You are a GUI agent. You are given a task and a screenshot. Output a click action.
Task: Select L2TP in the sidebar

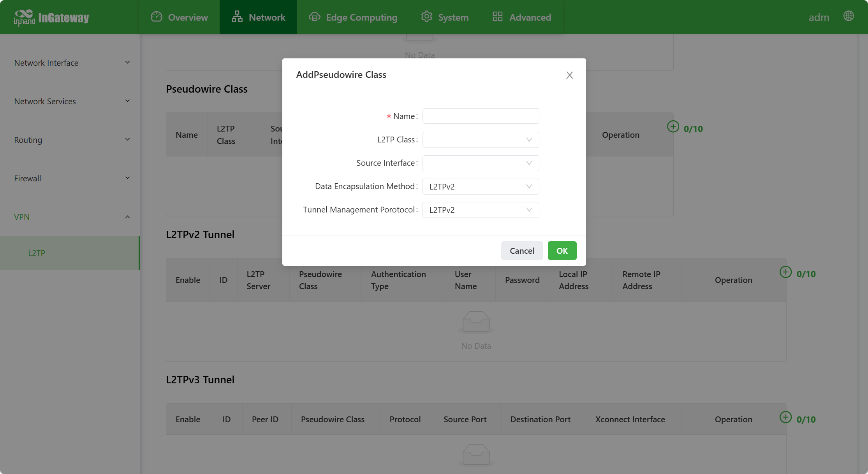coord(37,253)
